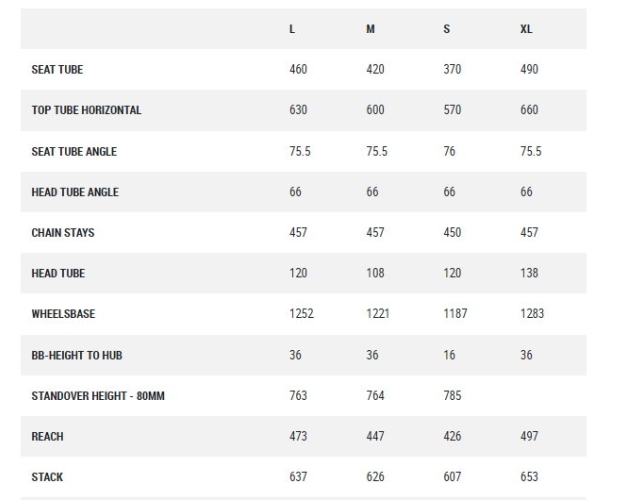Click the CHAIN STAYS row label
Viewport: 644px width, 500px height.
(63, 233)
